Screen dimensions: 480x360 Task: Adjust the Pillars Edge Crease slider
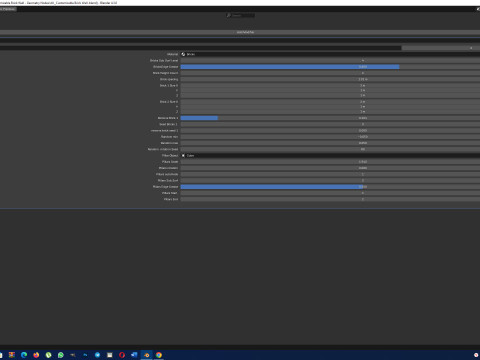tap(330, 187)
